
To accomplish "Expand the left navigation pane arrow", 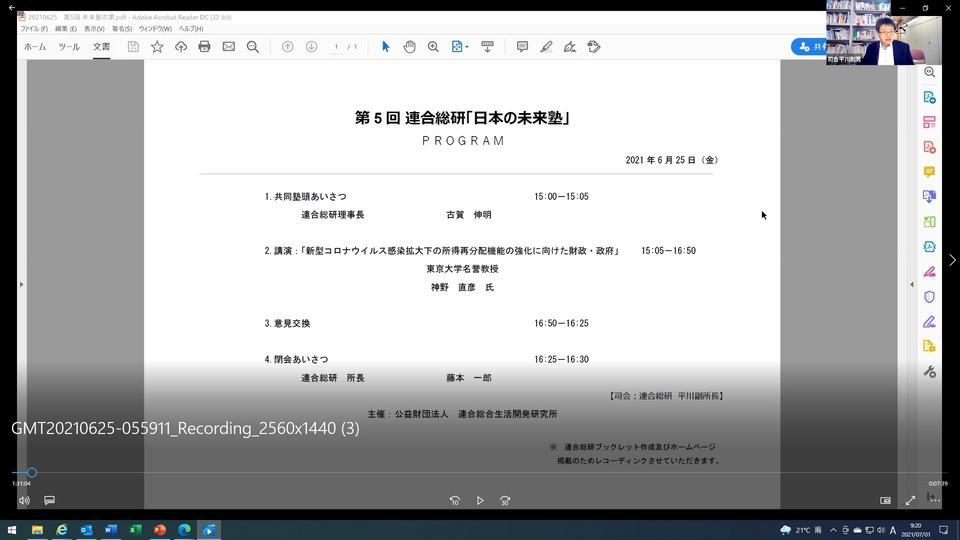I will point(21,284).
